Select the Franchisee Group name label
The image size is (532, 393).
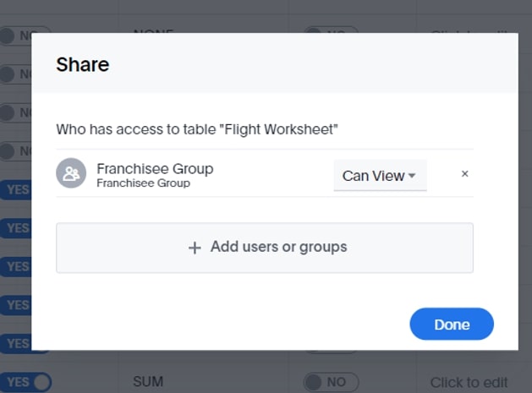(155, 168)
